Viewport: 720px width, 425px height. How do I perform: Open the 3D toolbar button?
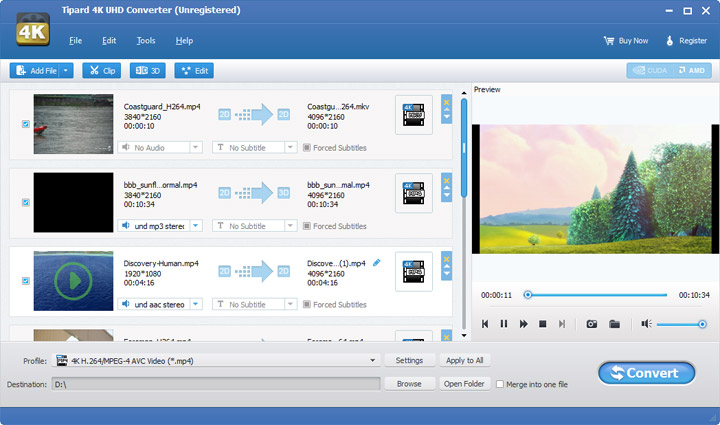pos(148,70)
